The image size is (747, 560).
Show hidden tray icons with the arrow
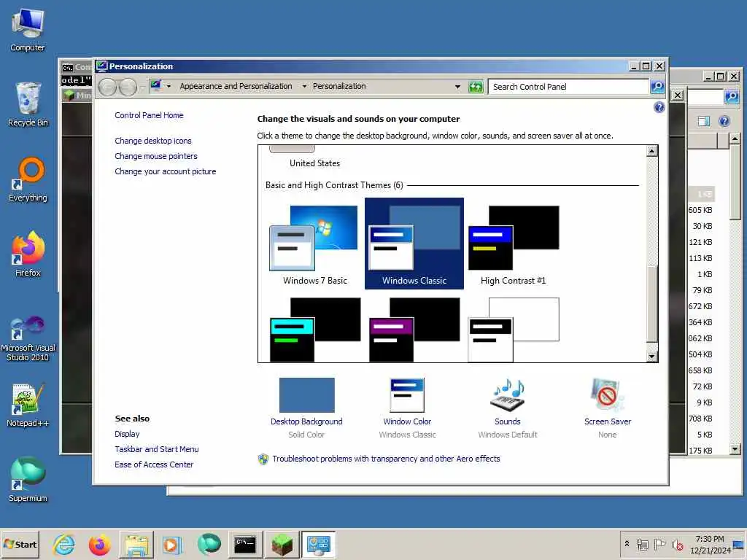[627, 544]
